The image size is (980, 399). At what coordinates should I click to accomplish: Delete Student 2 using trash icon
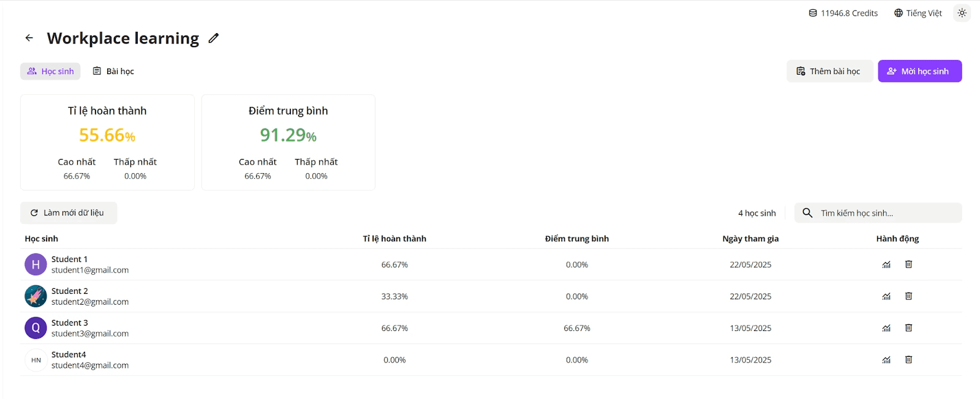(909, 296)
